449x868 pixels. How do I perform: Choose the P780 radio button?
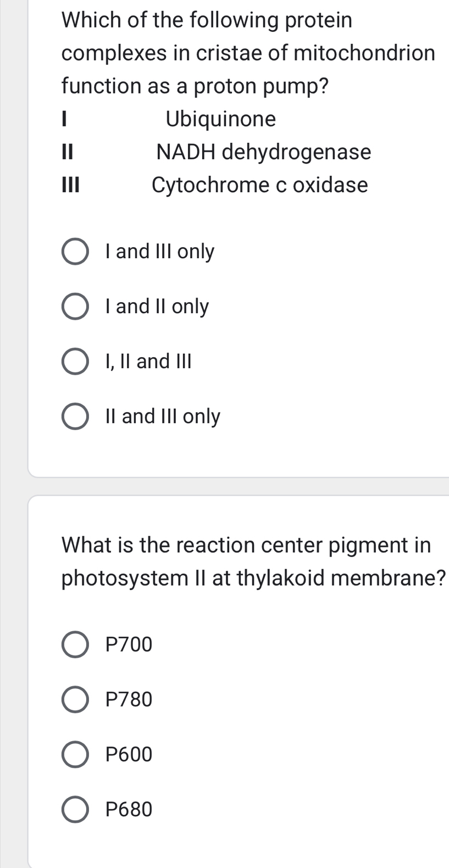75,699
